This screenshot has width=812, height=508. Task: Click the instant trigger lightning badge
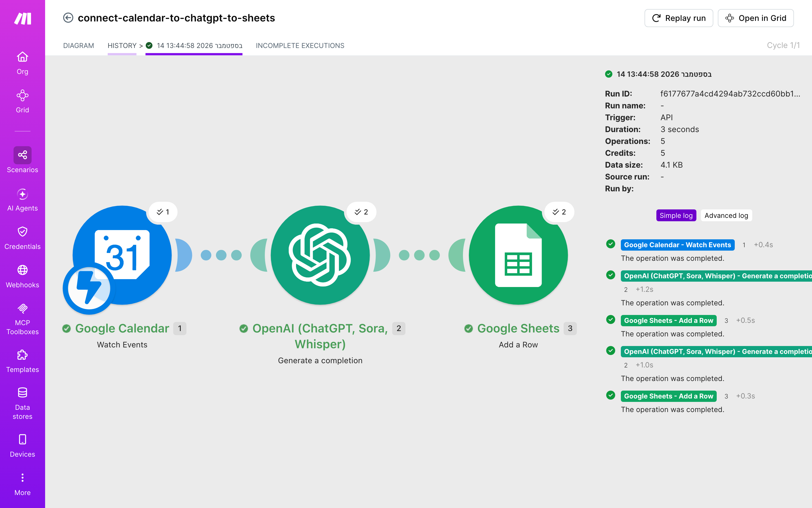point(89,288)
